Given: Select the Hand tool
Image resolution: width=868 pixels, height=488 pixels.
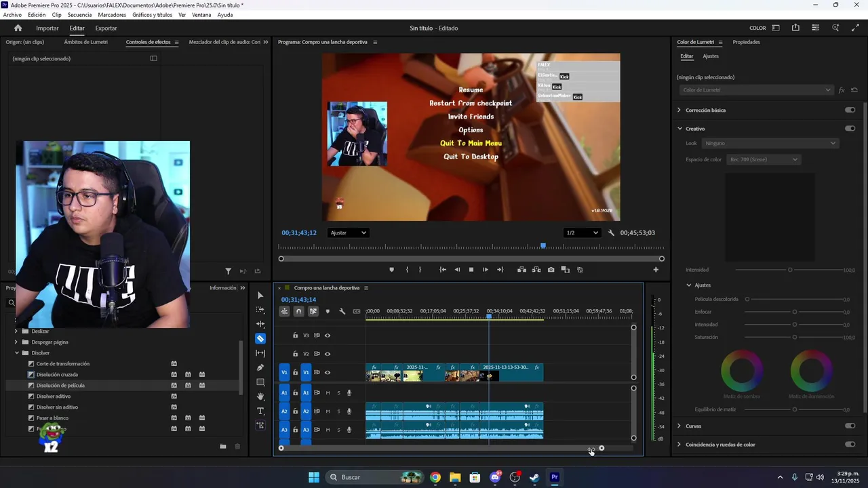Looking at the screenshot, I should click(260, 396).
